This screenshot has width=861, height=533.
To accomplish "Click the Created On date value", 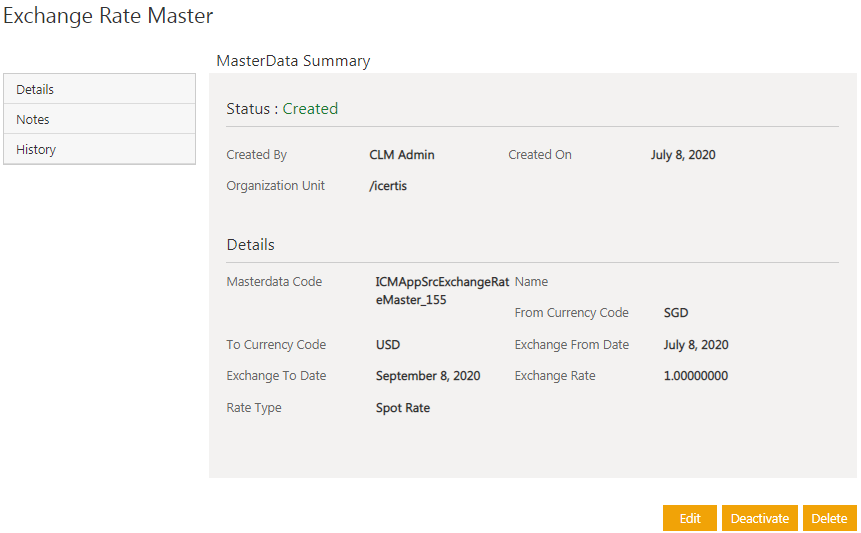I will [683, 155].
